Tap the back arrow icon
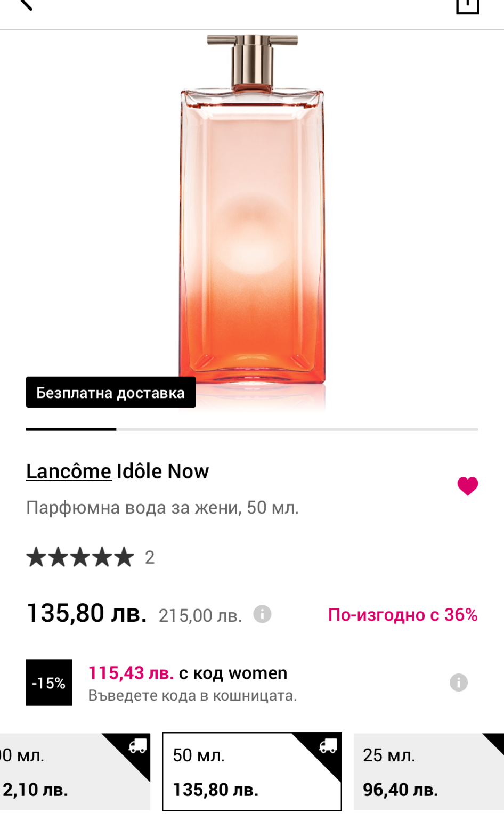 pos(26,4)
